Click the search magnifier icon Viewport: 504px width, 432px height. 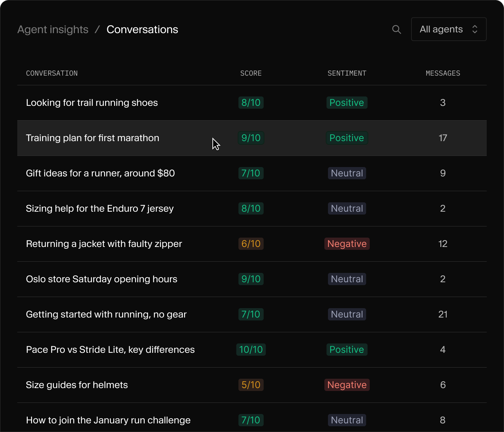tap(396, 30)
